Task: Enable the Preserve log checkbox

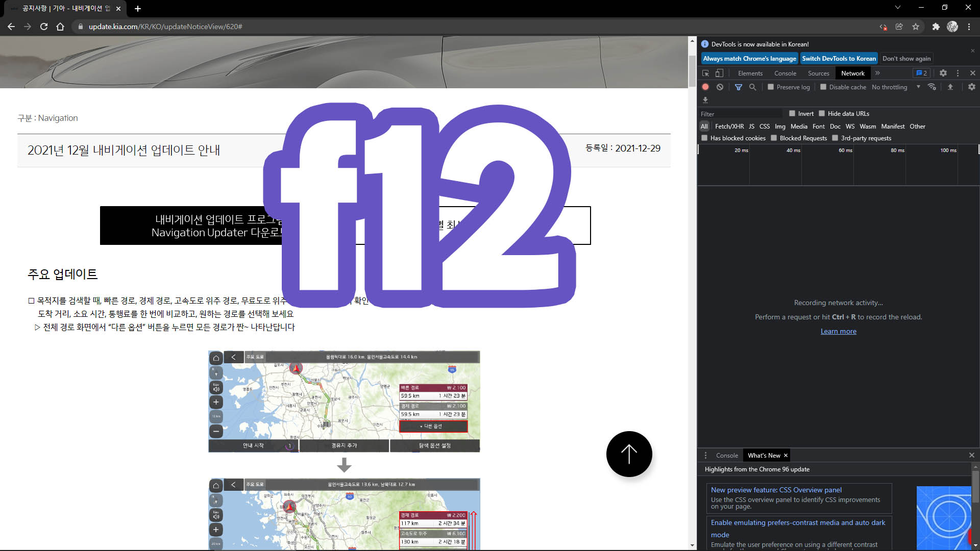Action: pyautogui.click(x=771, y=87)
